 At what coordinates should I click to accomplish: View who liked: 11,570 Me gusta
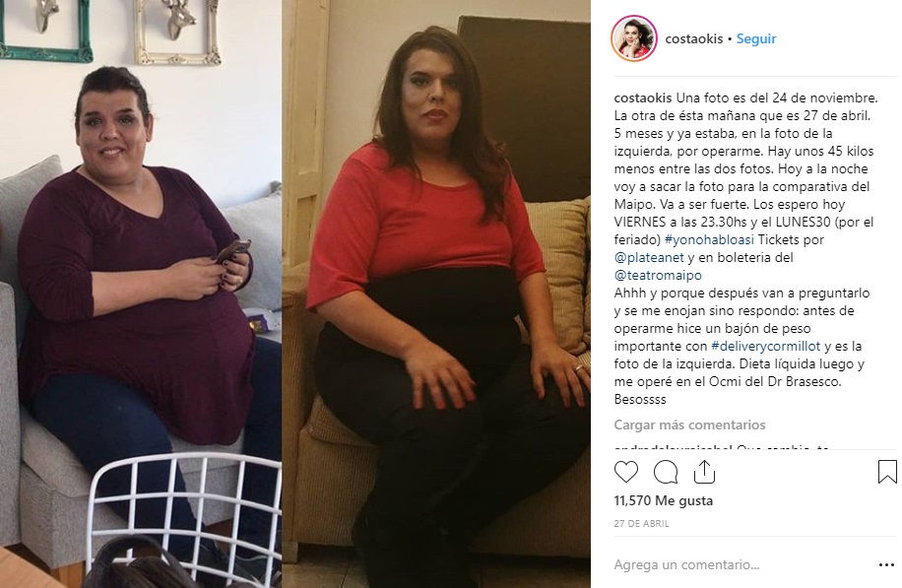664,501
